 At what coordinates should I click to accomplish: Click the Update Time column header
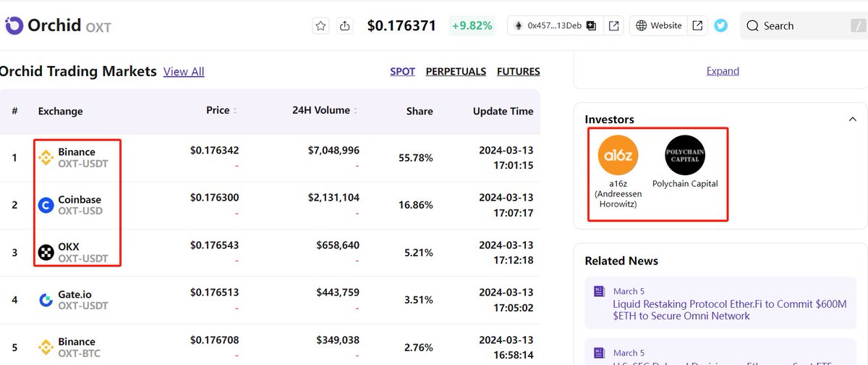tap(503, 112)
